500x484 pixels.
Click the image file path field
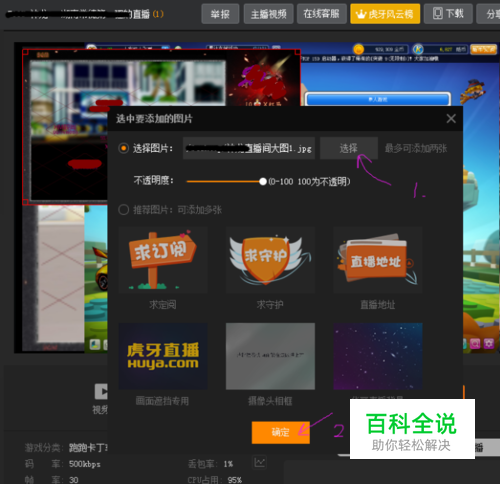point(249,148)
